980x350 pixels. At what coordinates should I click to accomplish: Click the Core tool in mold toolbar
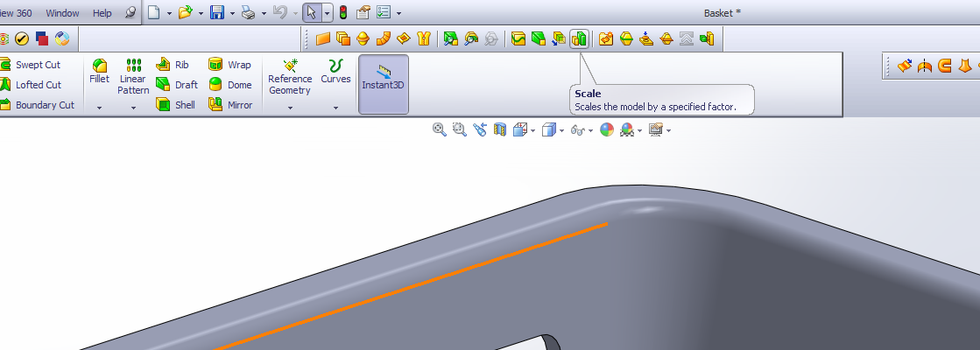[706, 39]
